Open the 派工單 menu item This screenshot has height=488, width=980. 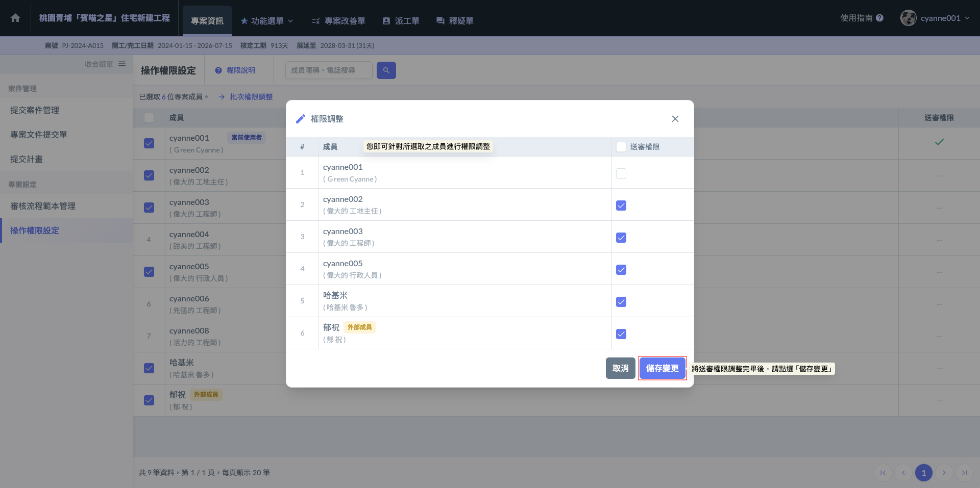click(401, 21)
